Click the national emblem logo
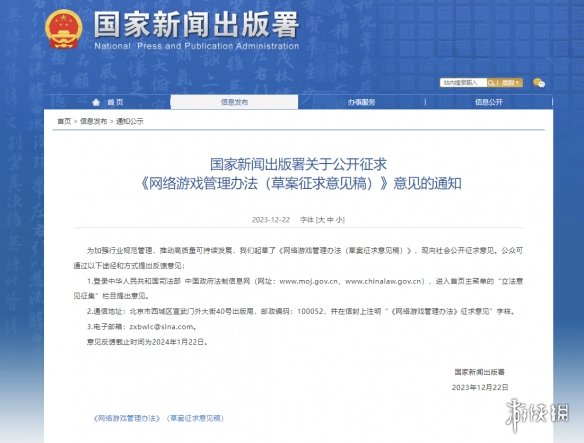Viewport: 584px width, 443px height. 63,29
